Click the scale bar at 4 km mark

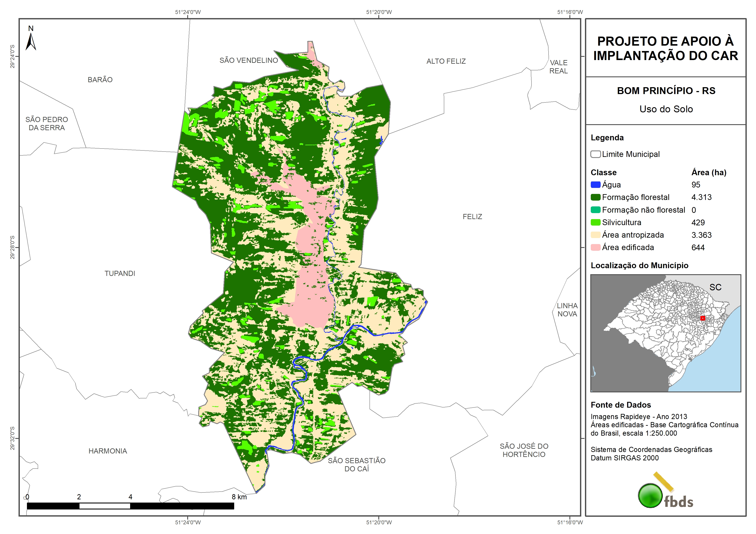tap(130, 506)
